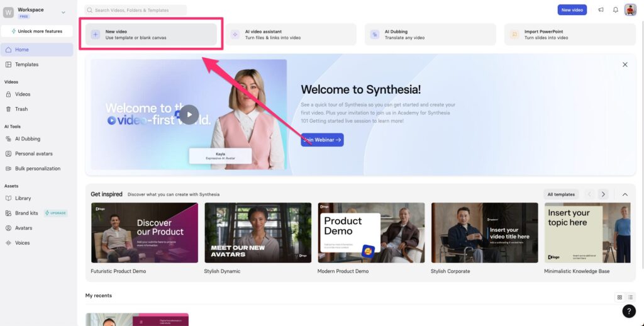Open Bulk personalization in sidebar
This screenshot has height=326, width=644.
click(x=37, y=169)
